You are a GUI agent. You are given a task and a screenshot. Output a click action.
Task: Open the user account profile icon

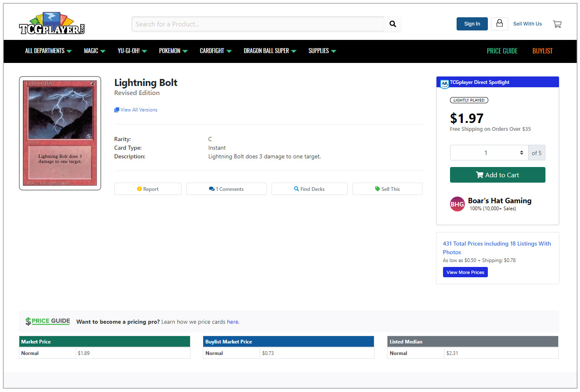coord(499,23)
